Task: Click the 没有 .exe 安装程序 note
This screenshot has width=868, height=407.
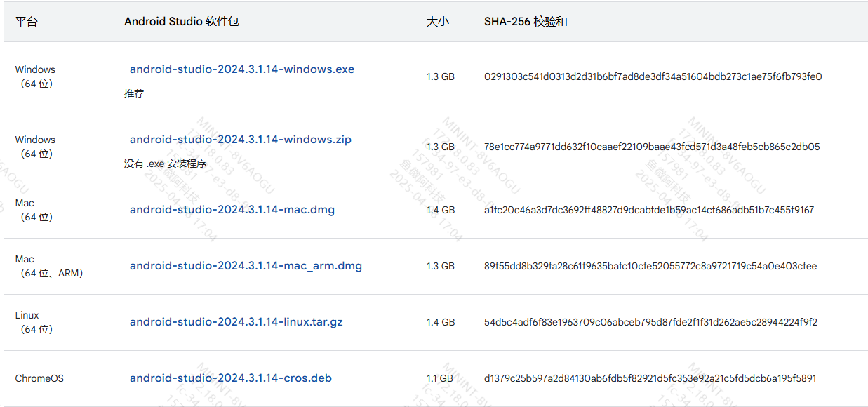Action: [x=166, y=164]
